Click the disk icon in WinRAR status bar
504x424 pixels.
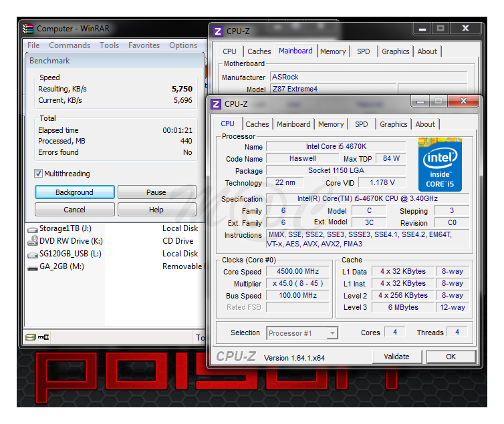click(31, 337)
